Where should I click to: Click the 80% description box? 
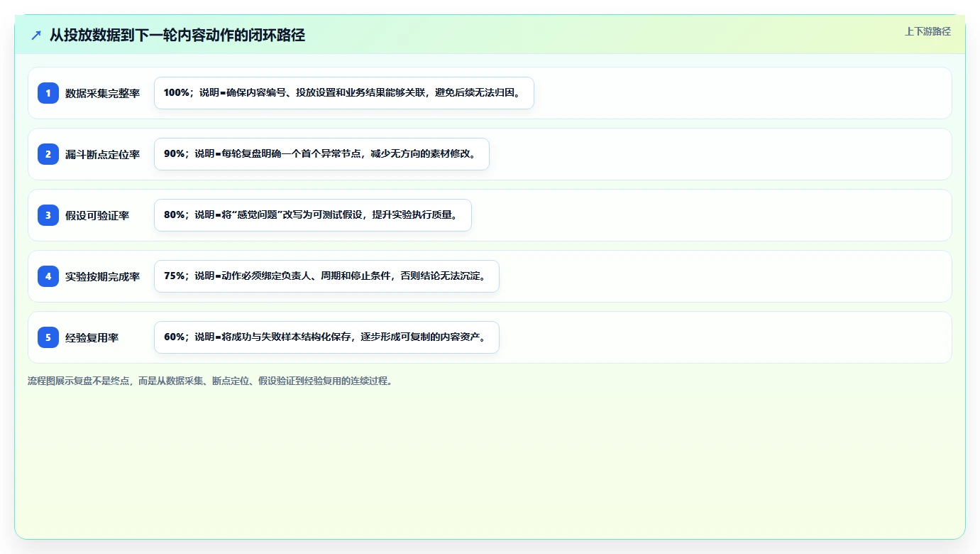click(x=313, y=215)
